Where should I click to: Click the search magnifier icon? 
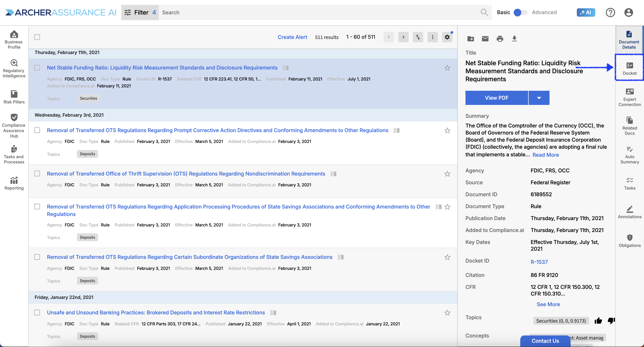484,12
